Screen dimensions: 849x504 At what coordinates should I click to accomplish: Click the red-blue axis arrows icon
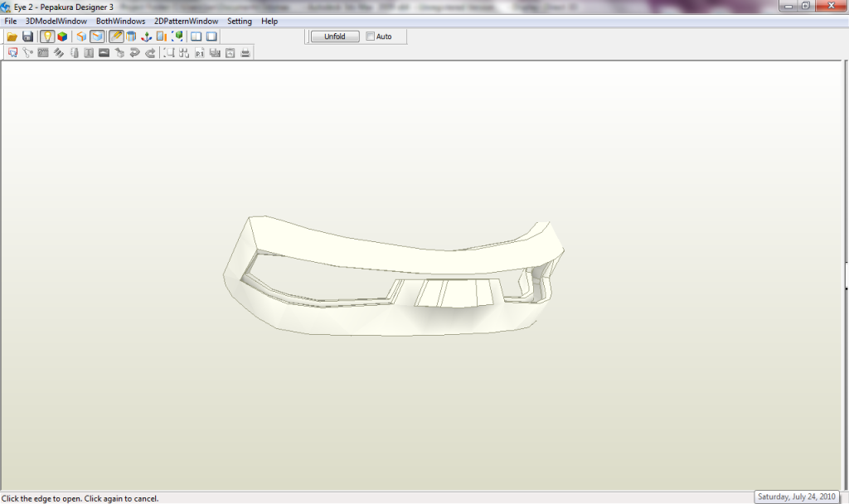tap(146, 36)
